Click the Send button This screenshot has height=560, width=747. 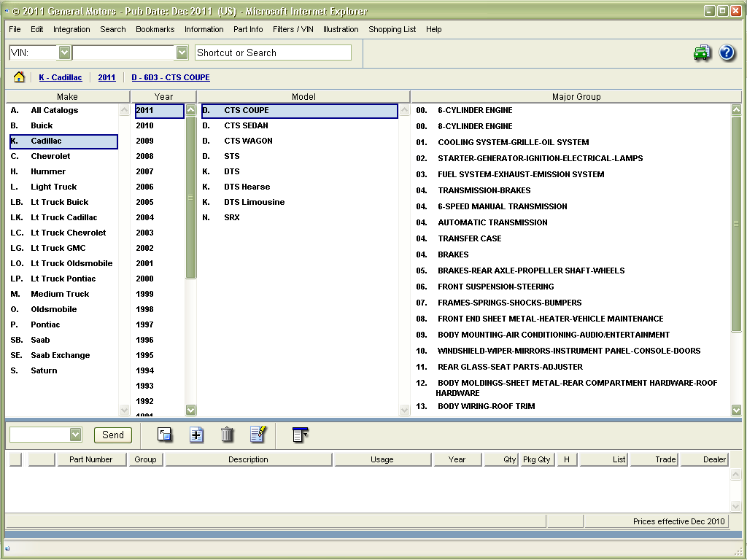(113, 435)
